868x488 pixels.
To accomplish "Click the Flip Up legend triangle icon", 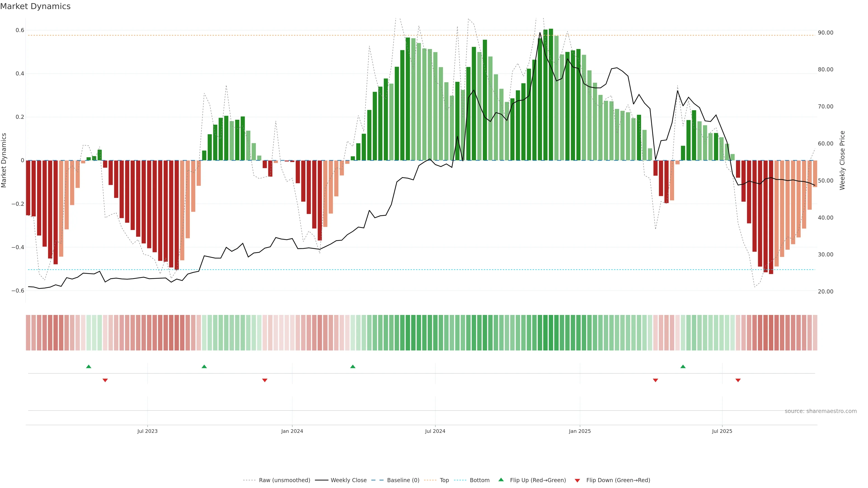I will [501, 480].
